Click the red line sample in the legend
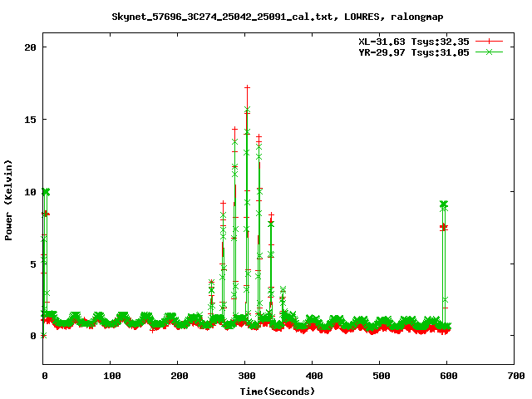The width and height of the screenshot is (532, 399). [x=489, y=42]
